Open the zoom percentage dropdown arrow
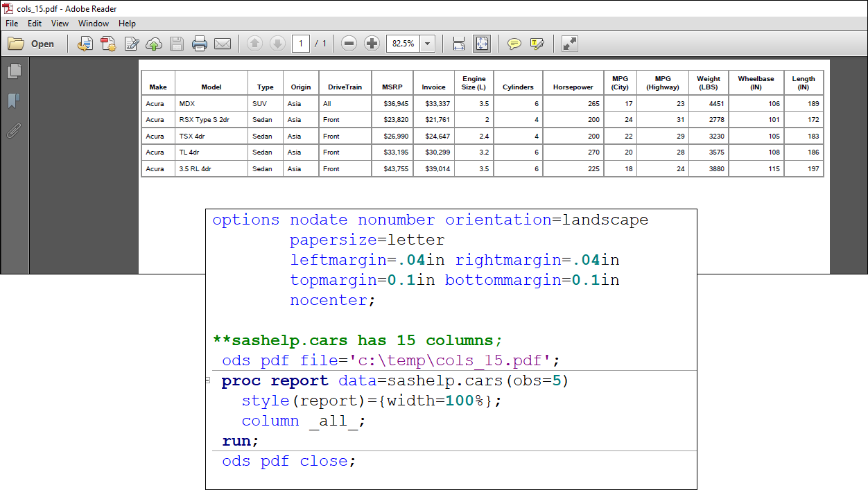 pos(428,44)
